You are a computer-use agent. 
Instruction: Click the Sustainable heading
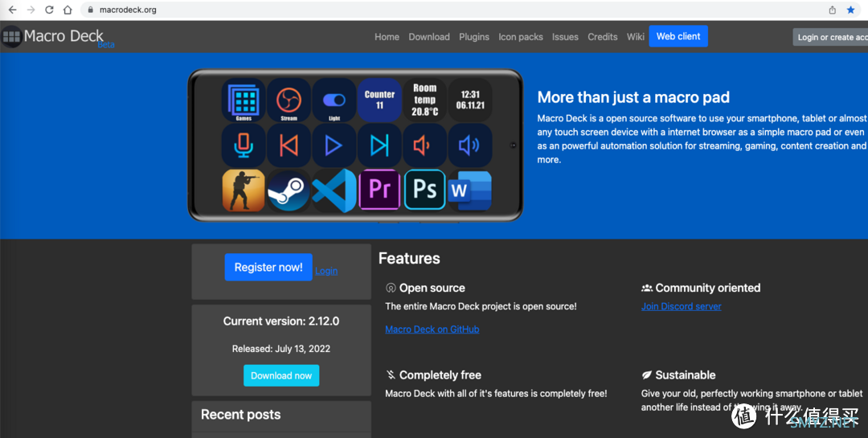[686, 375]
